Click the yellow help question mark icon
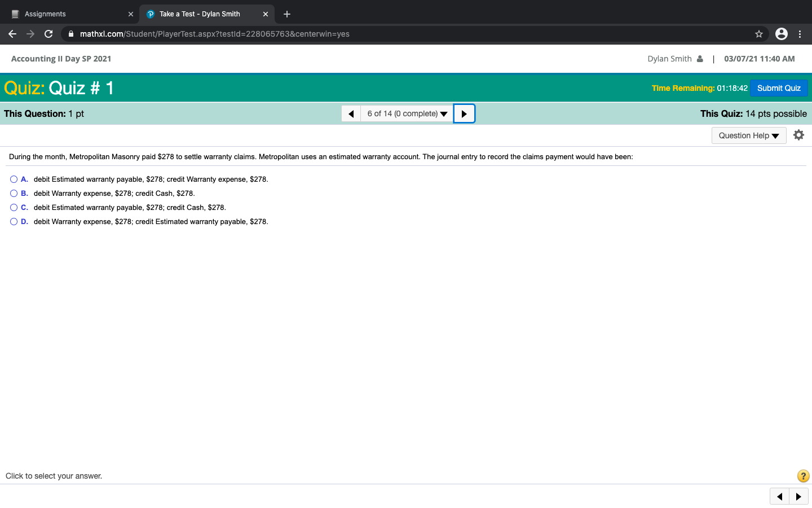Image resolution: width=812 pixels, height=508 pixels. (x=803, y=476)
